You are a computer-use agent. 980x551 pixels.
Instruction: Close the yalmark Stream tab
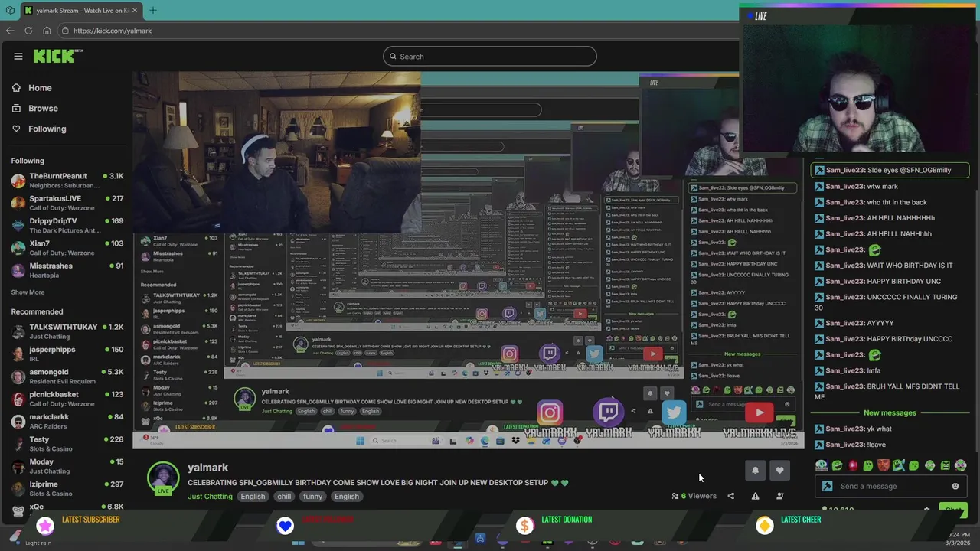click(135, 11)
